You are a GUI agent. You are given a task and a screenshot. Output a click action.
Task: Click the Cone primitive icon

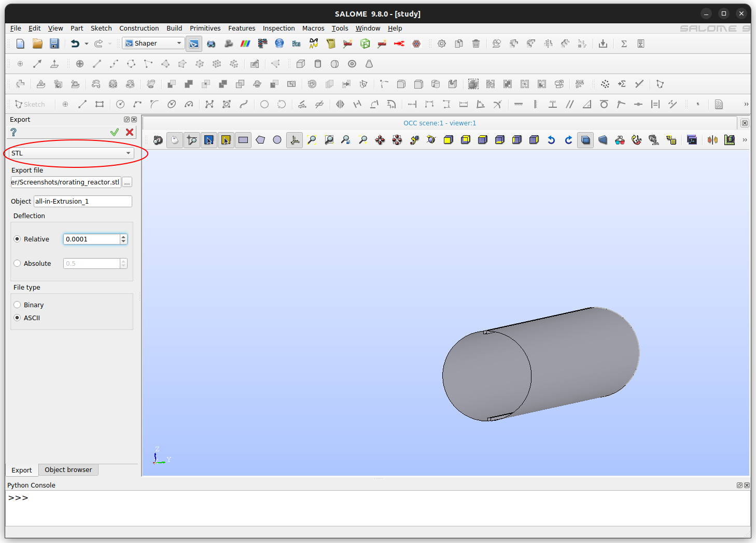coord(369,64)
